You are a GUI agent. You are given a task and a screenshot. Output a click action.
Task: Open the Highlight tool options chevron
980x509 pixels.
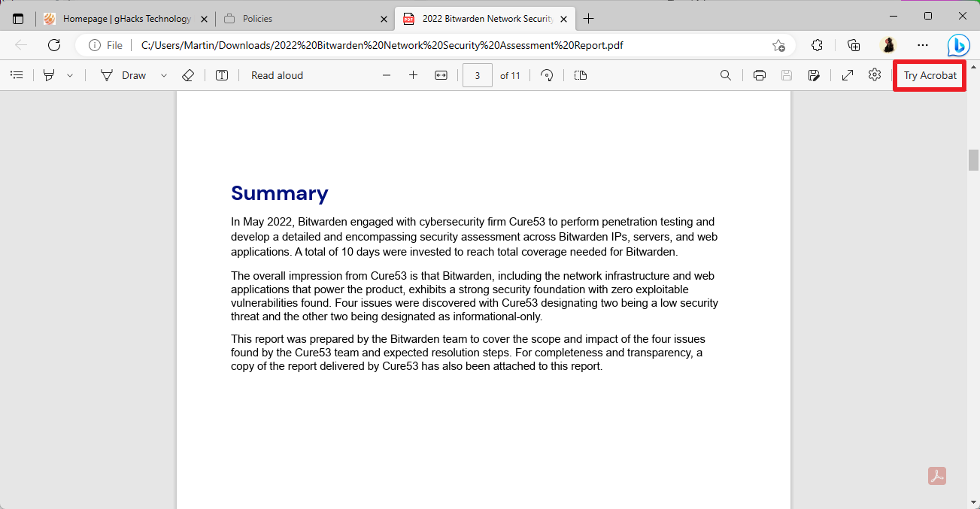[69, 74]
